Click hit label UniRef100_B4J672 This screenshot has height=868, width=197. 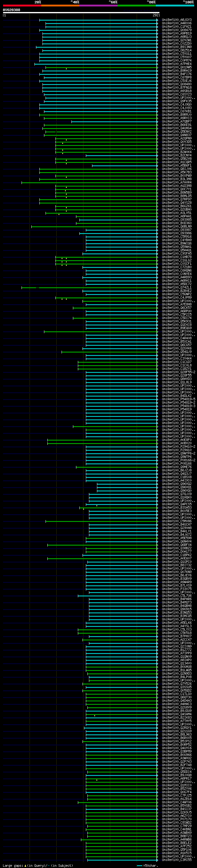click(x=177, y=535)
